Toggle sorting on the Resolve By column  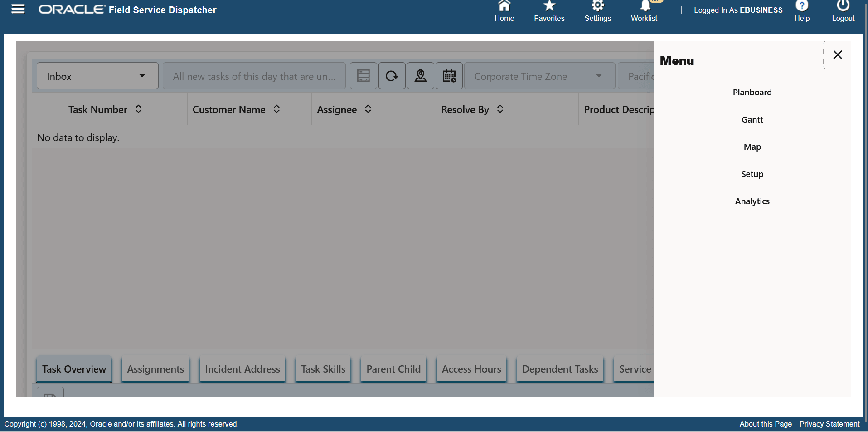pos(500,109)
